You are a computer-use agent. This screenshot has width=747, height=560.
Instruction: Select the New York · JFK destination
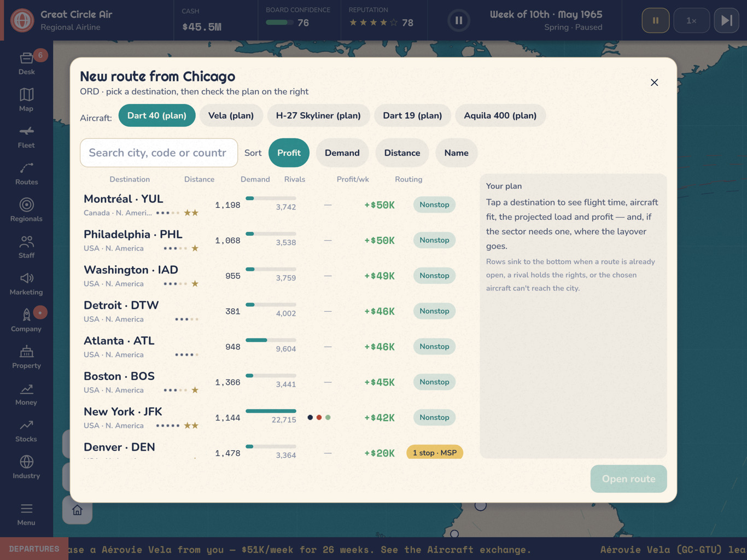(x=274, y=418)
